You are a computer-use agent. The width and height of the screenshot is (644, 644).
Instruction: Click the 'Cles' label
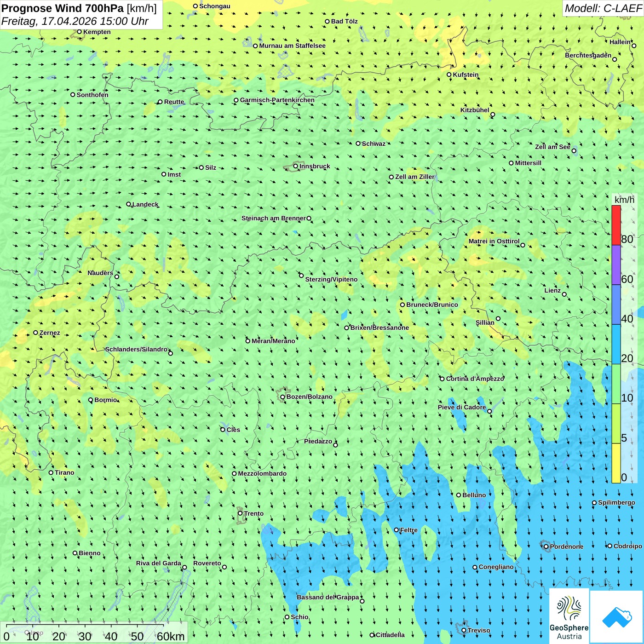(x=233, y=430)
